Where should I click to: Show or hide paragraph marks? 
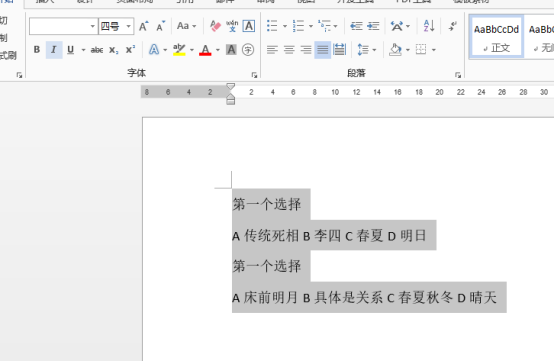click(x=453, y=26)
